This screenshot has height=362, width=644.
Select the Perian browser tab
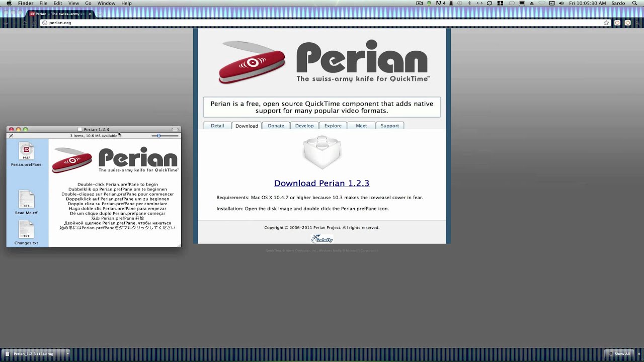pyautogui.click(x=59, y=14)
